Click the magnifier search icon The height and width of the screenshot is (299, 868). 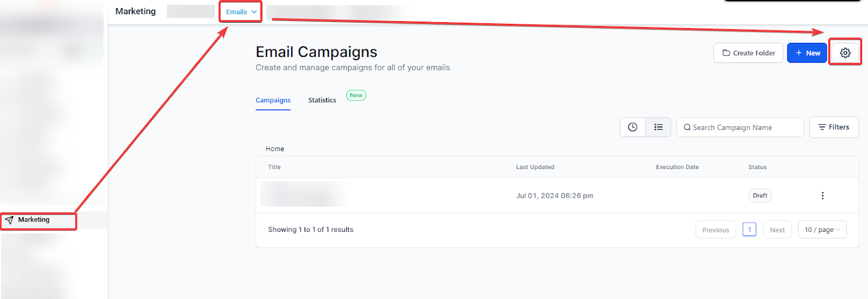(687, 127)
